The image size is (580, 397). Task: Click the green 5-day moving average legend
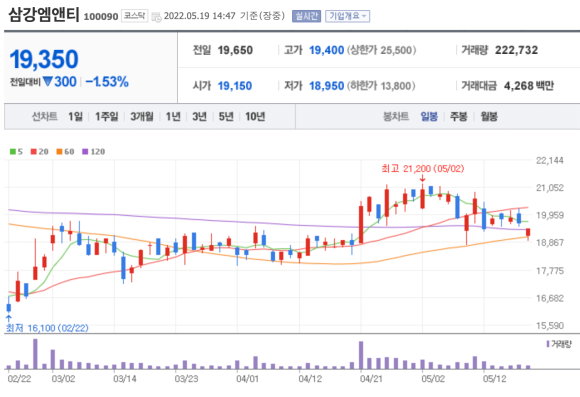coord(16,151)
